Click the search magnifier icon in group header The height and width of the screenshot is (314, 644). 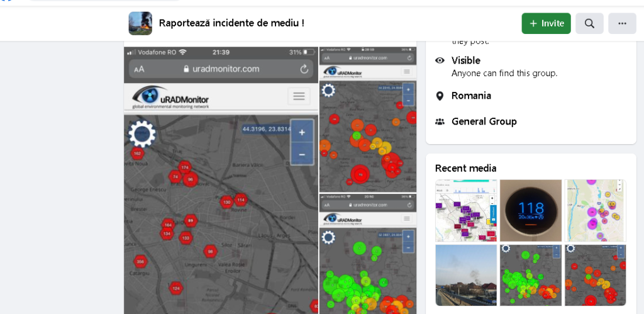(x=589, y=23)
